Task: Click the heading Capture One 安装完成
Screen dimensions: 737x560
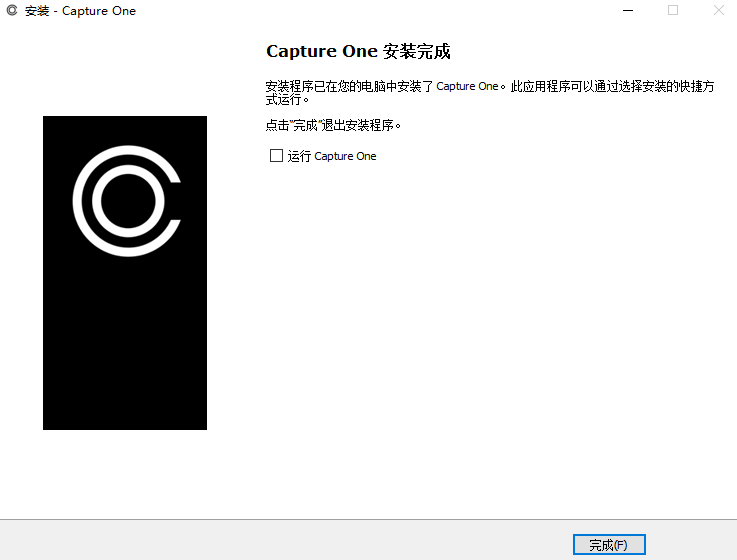Action: 358,51
